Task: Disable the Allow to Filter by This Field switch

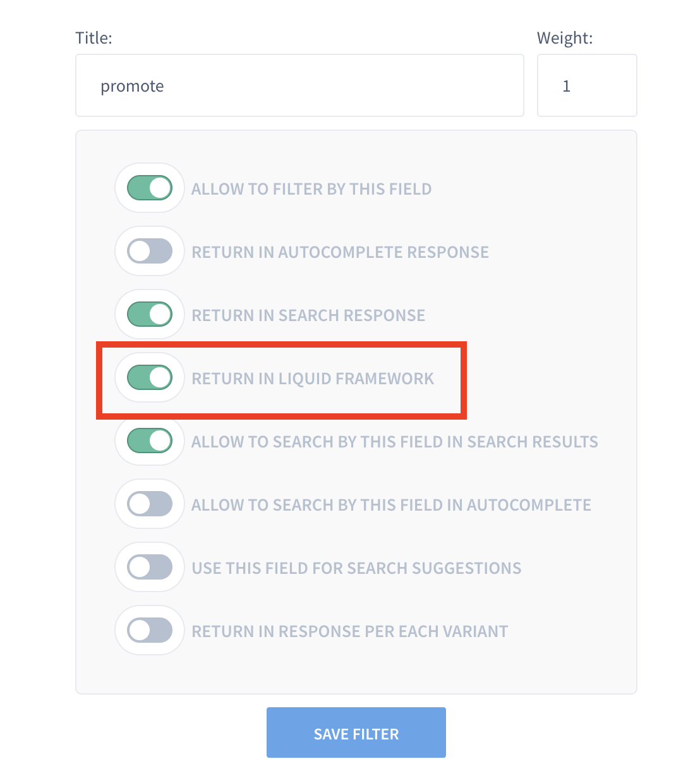Action: pos(150,188)
